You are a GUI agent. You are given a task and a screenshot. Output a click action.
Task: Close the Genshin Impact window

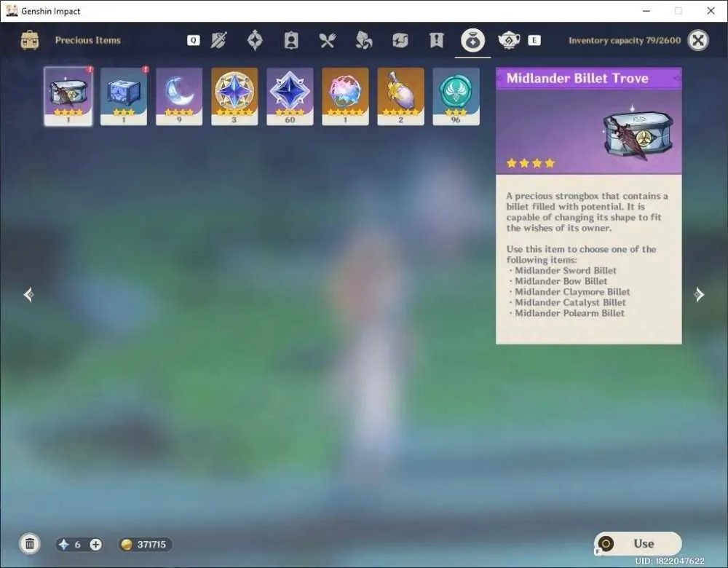(x=711, y=11)
